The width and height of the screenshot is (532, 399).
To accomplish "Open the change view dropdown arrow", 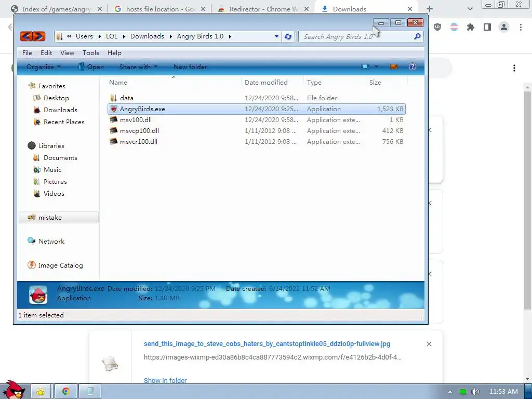I will coord(376,66).
